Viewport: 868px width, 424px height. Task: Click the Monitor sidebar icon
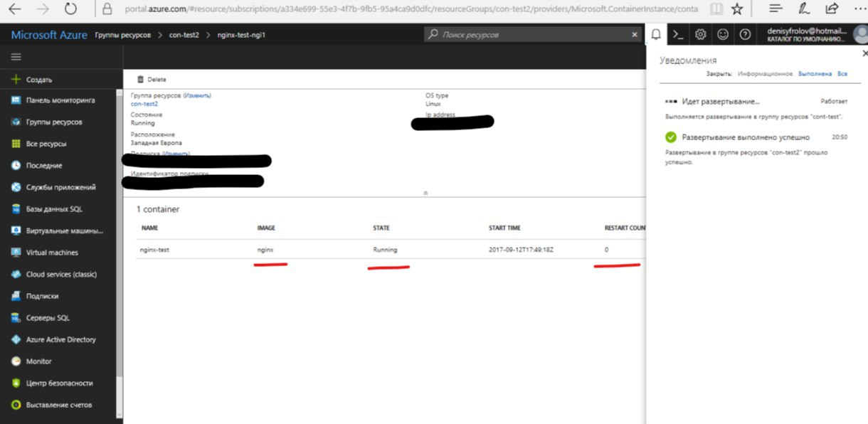16,361
